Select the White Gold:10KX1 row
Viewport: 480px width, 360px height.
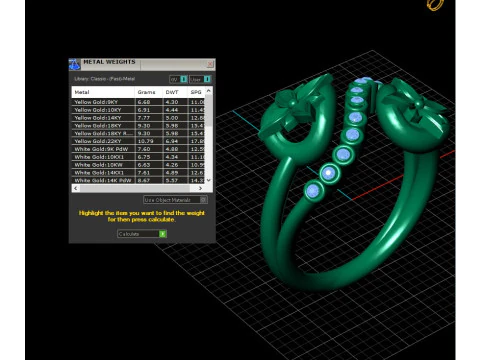pyautogui.click(x=138, y=157)
